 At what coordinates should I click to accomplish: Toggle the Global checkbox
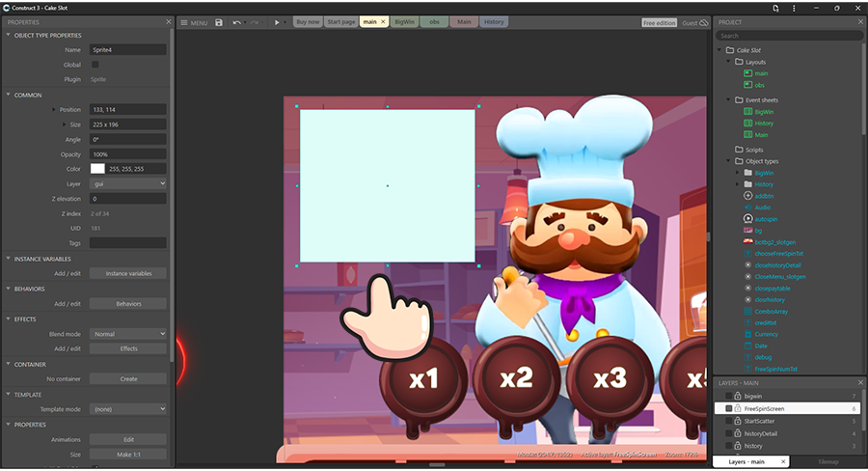tap(95, 65)
